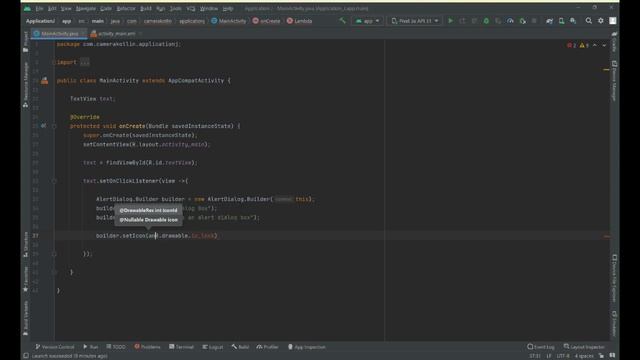Click the app module breadcrumb
The image size is (640, 360).
point(67,21)
